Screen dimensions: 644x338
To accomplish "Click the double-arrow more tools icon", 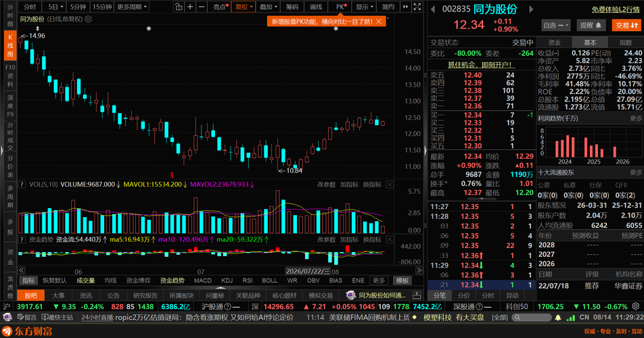I will point(405,7).
